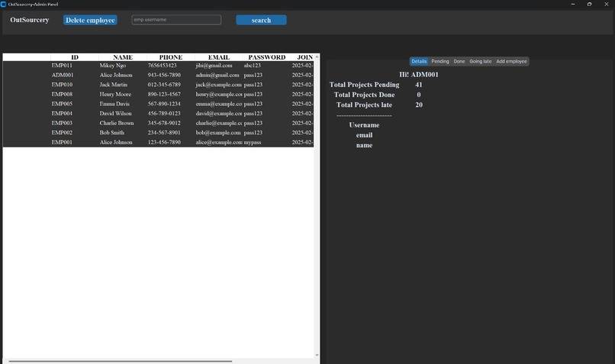
Task: Click the table vertical scrollbar down arrow
Action: pyautogui.click(x=317, y=356)
